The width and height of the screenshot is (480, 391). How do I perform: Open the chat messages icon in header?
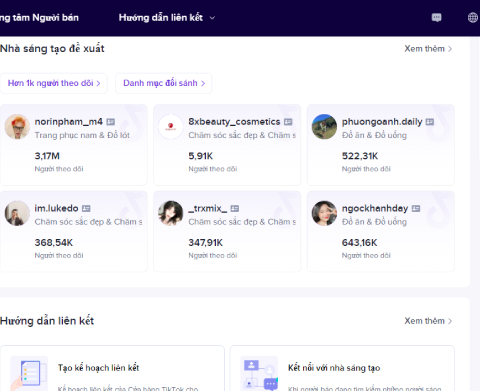pyautogui.click(x=436, y=17)
